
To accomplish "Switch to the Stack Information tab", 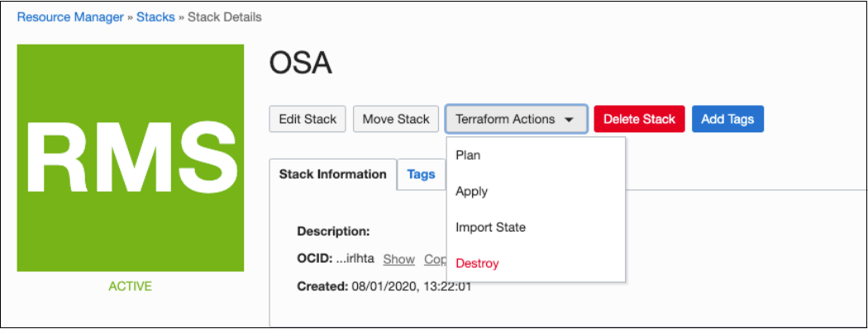I will 332,174.
